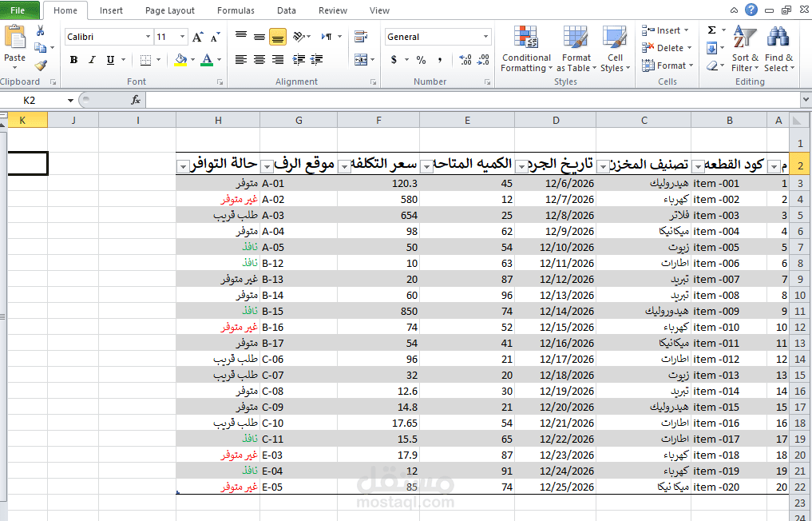Open the File tab

pyautogui.click(x=18, y=10)
